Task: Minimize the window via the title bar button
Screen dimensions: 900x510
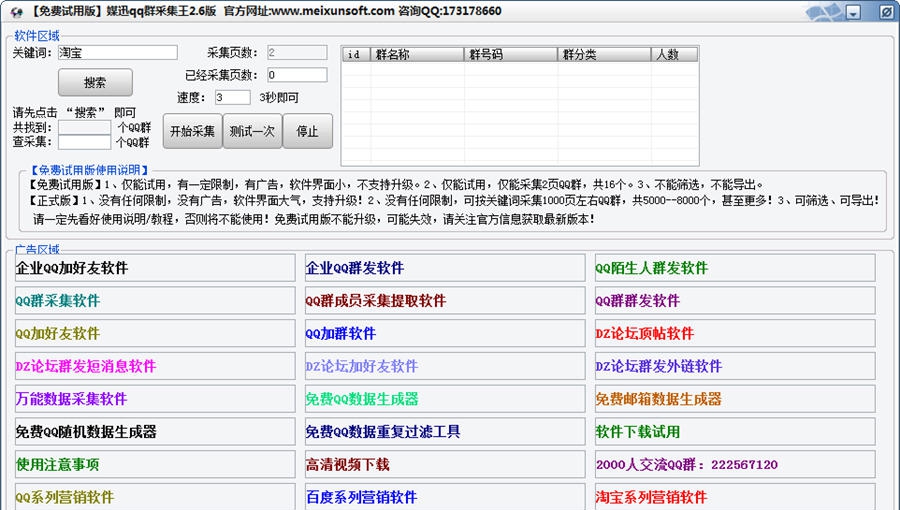Action: [854, 12]
